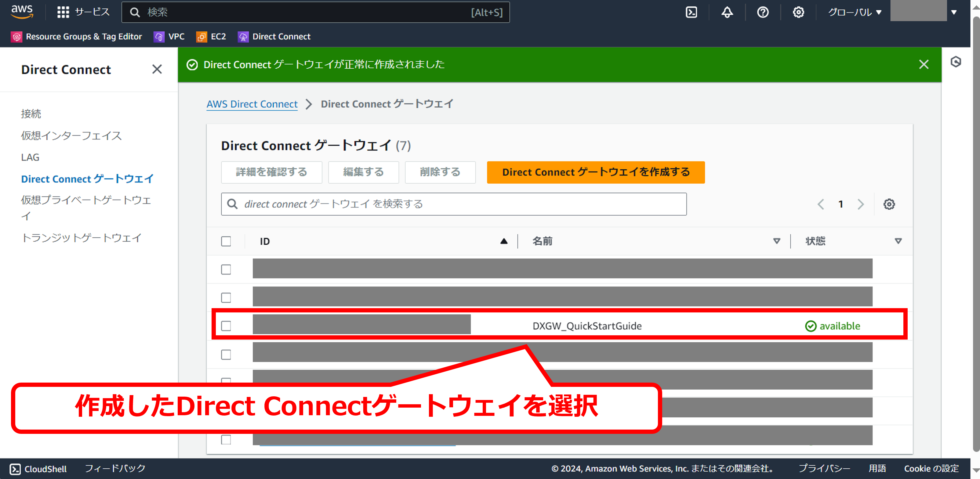The image size is (980, 479).
Task: Open CloudShell icon in top navigation bar
Action: pos(691,12)
